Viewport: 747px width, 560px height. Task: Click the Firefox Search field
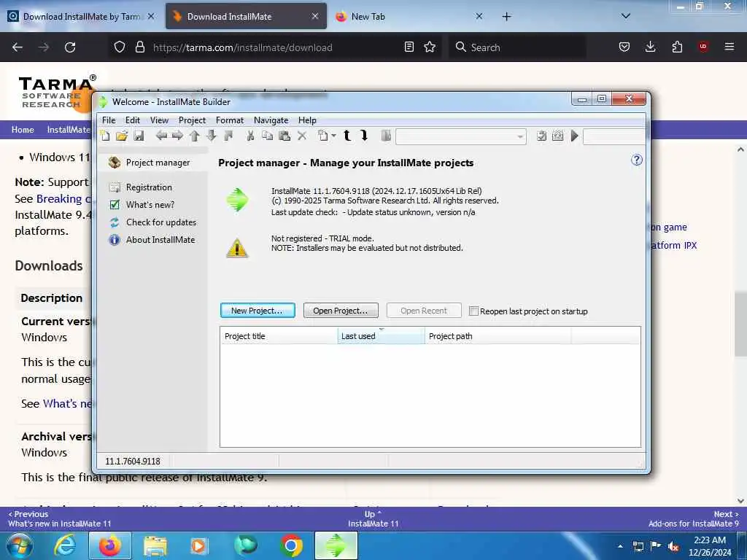[x=518, y=47]
